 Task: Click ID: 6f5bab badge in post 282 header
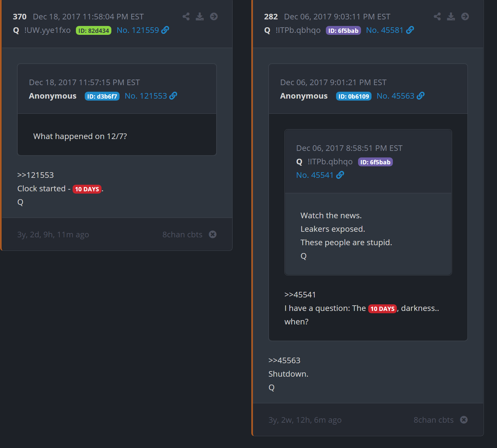click(343, 31)
